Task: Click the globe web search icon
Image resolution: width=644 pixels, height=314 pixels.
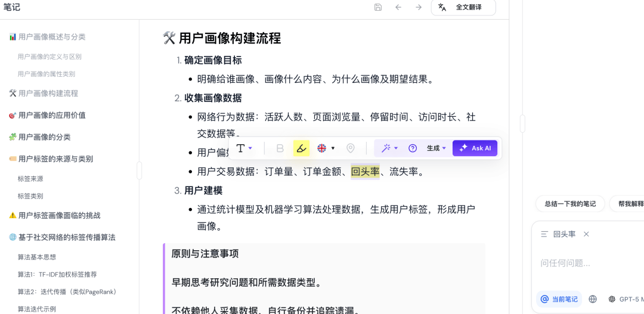Action: point(593,299)
